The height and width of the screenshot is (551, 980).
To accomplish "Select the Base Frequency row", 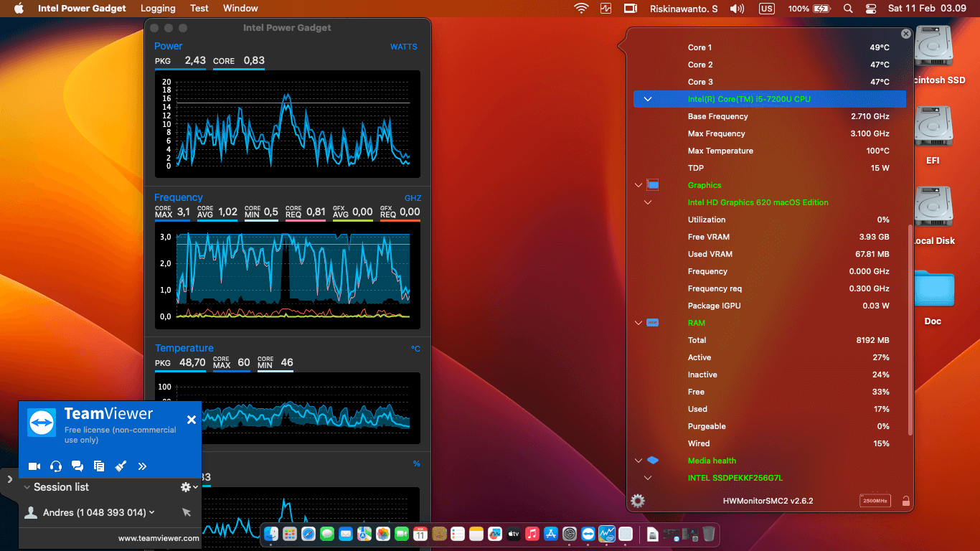I will pyautogui.click(x=770, y=116).
